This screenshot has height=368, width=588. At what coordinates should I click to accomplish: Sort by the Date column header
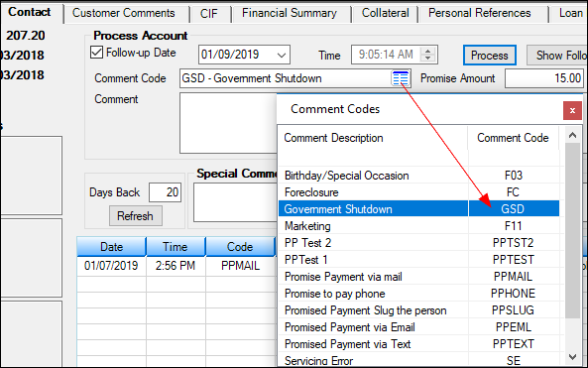[x=111, y=247]
